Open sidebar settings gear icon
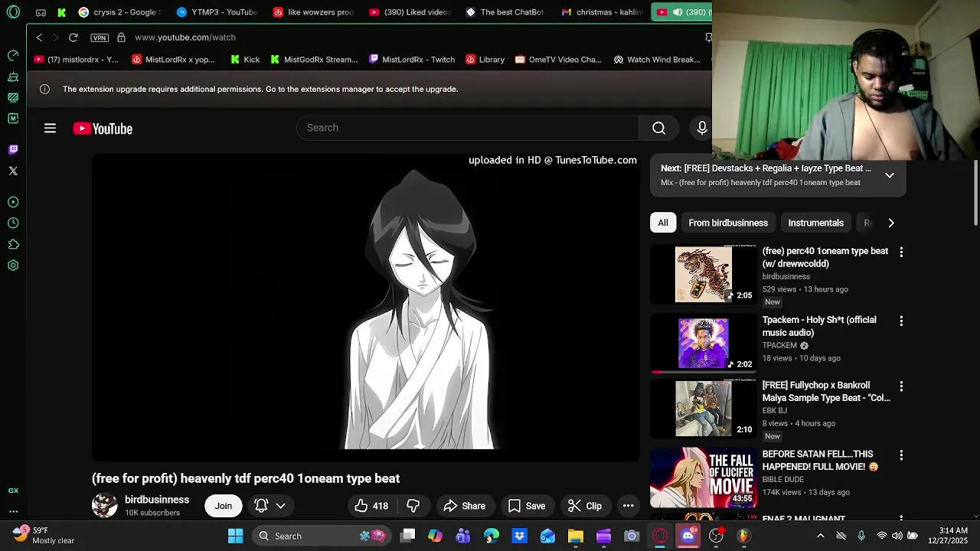Screen dimensions: 980x551 tap(13, 266)
